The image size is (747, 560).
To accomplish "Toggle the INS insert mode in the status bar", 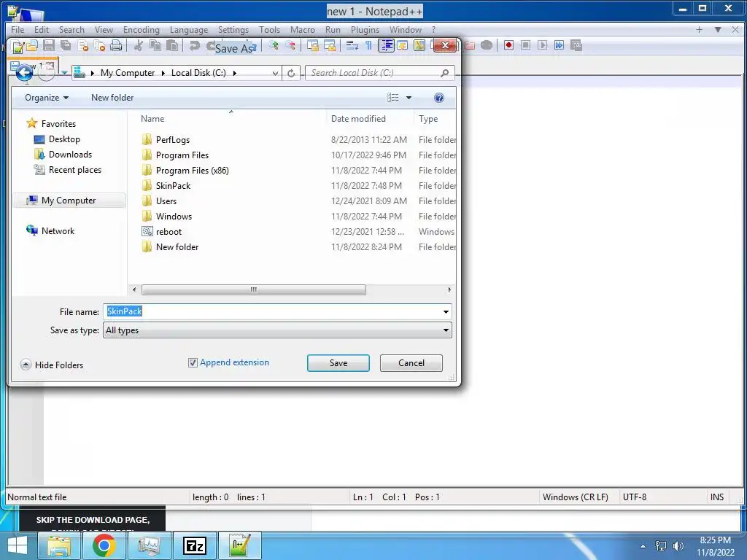I will pos(717,497).
